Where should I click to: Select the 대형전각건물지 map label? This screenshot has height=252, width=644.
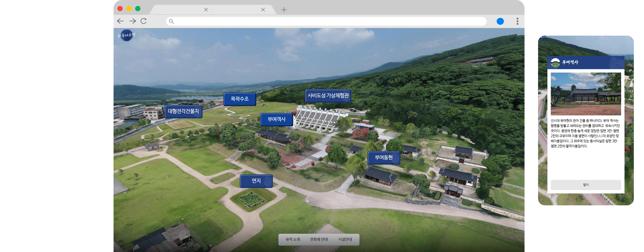coord(183,111)
